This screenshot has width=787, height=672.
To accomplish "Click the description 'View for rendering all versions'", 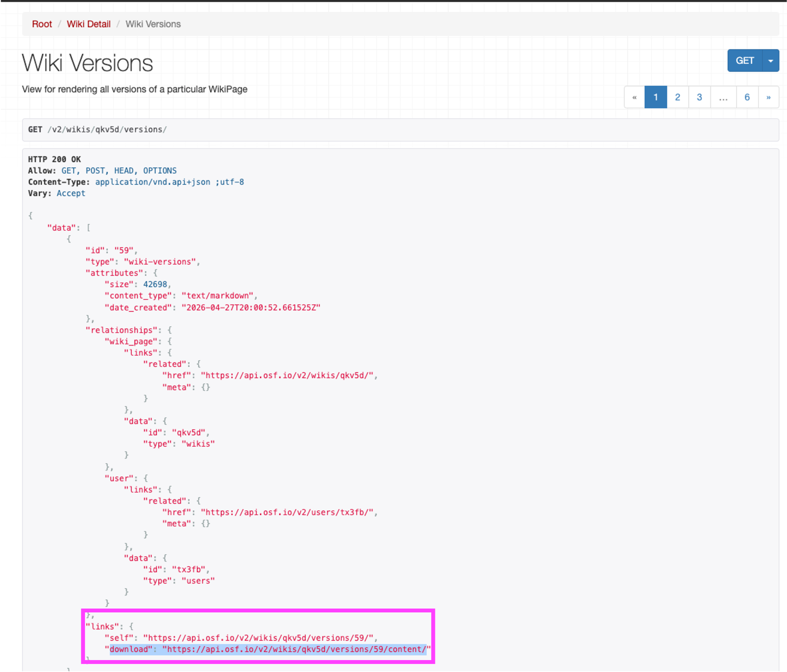I will click(134, 89).
